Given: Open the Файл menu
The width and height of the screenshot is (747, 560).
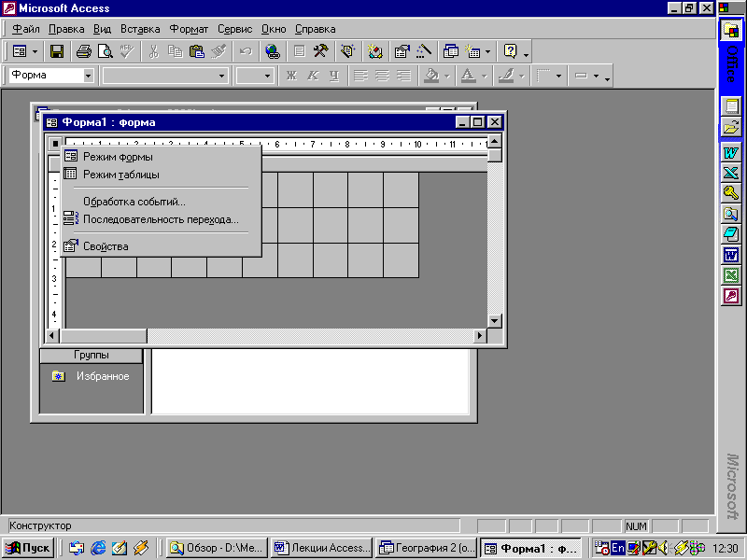Looking at the screenshot, I should [x=26, y=29].
